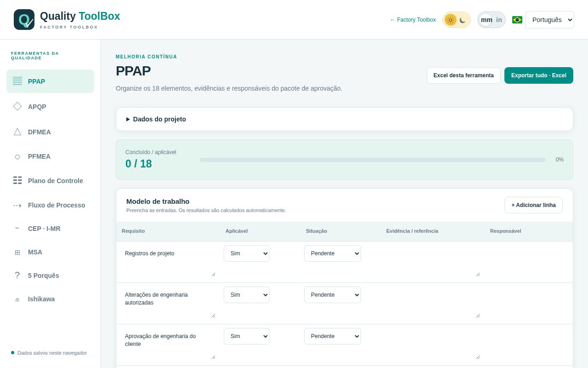
Task: Open Aplicável dropdown for Alterações de engenharia autorizadas
Action: tap(247, 295)
